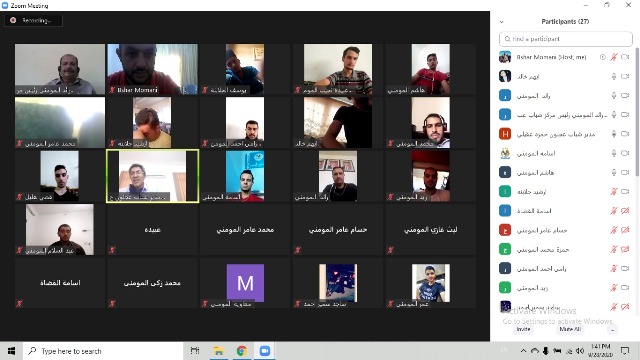Click green avatar beside حمزة محمد المومني
Viewport: 640px width, 360px height.
(x=505, y=249)
